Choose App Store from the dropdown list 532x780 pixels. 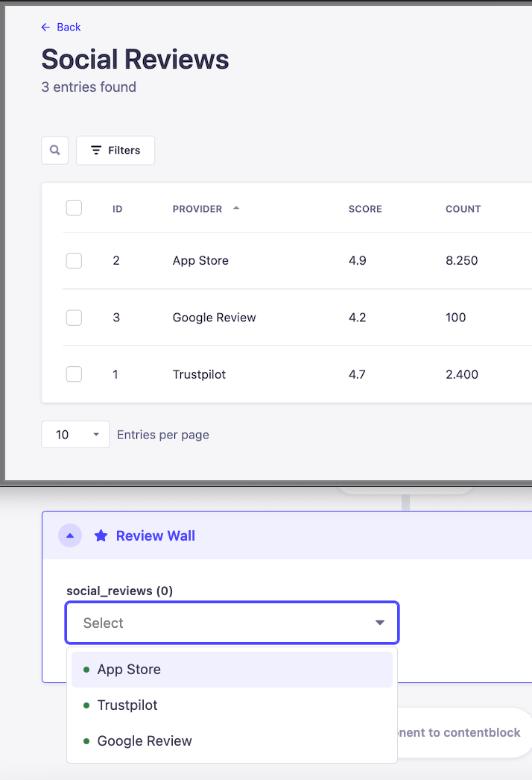point(232,670)
